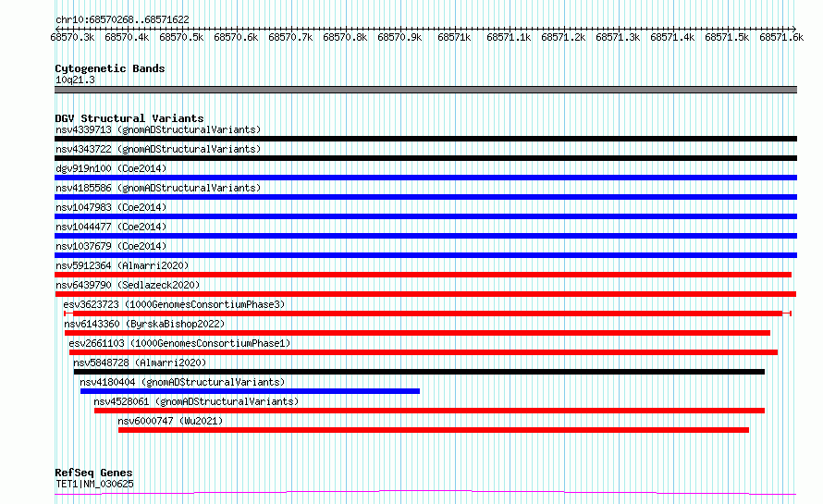
Task: Click the nsv4180404 gnomAD label
Action: (182, 382)
